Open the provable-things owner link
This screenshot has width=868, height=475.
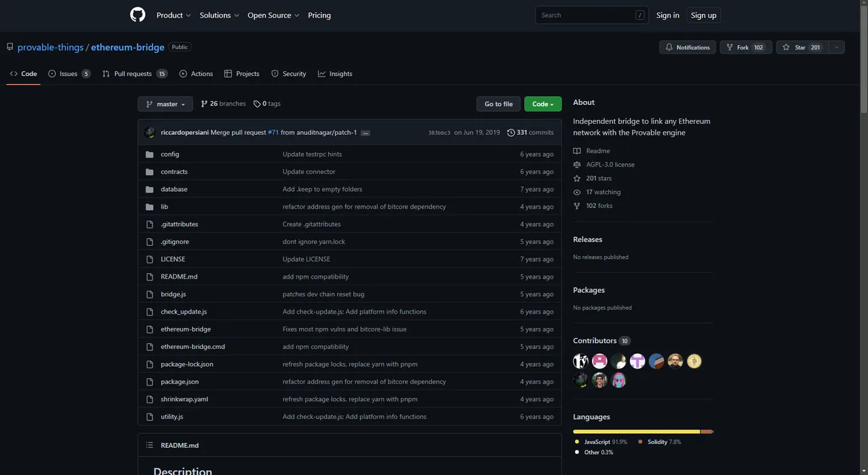[50, 47]
